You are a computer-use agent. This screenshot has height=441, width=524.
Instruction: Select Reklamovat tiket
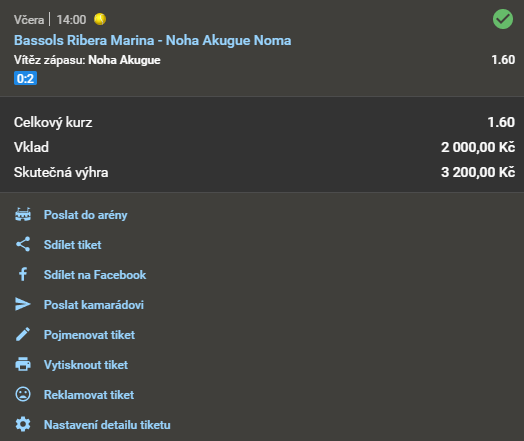pyautogui.click(x=89, y=395)
